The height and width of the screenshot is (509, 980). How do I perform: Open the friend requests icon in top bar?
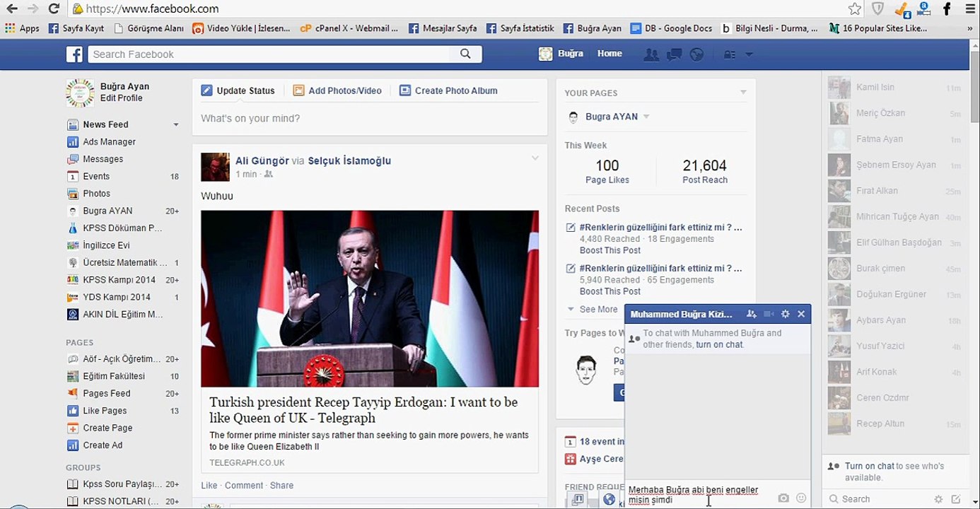pos(651,54)
